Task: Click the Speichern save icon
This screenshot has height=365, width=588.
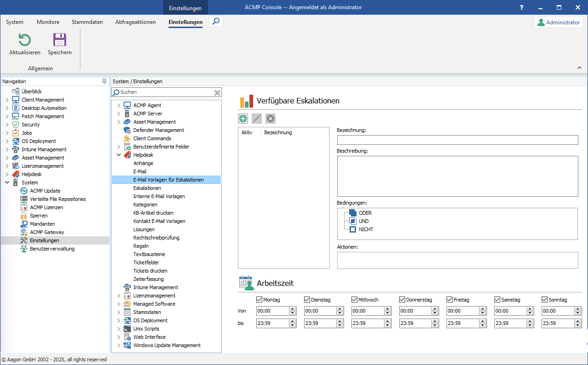Action: pyautogui.click(x=59, y=40)
